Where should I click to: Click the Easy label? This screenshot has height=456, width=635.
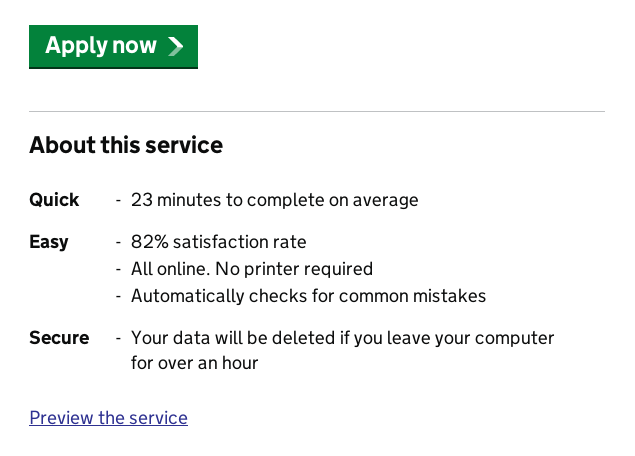coord(49,242)
